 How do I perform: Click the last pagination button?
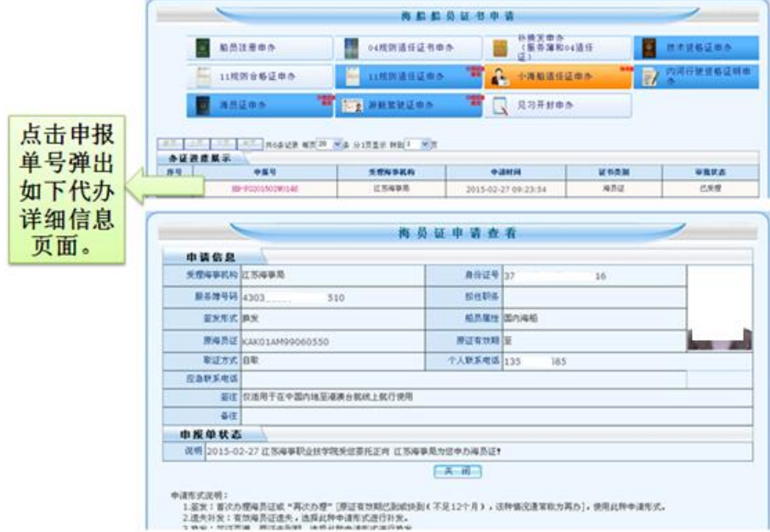[249, 145]
